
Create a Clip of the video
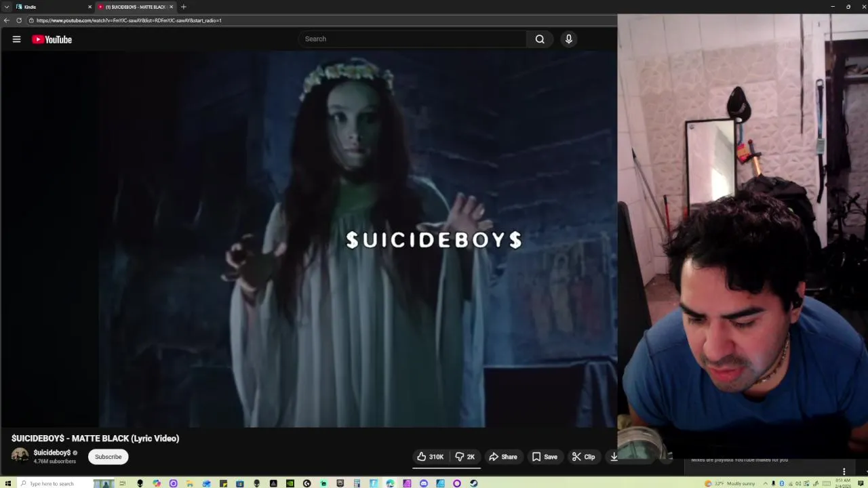tap(583, 457)
